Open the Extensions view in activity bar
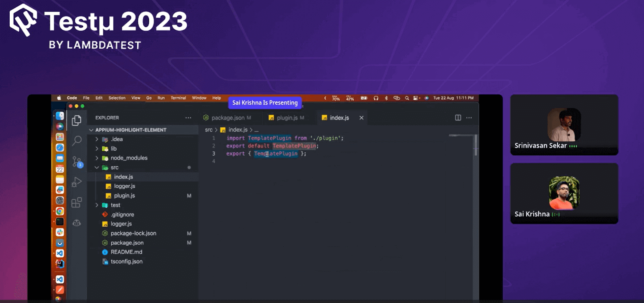Screen dimensions: 644x303 point(76,202)
